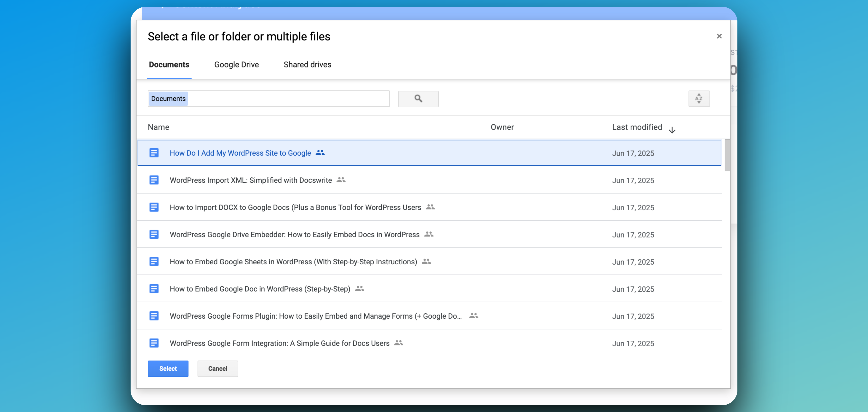This screenshot has width=868, height=412.
Task: Click the Docs icon beside "WordPress Google Drive Embedder"
Action: tap(154, 234)
